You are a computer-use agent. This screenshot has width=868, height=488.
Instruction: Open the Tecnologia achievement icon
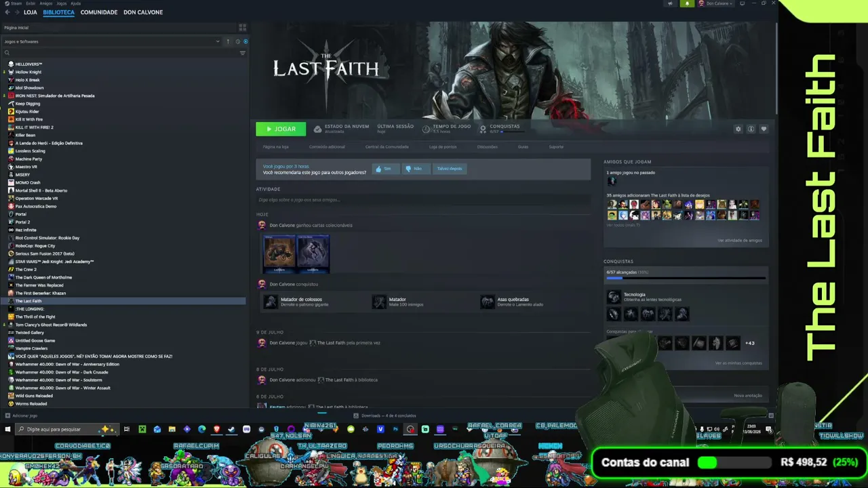(613, 297)
